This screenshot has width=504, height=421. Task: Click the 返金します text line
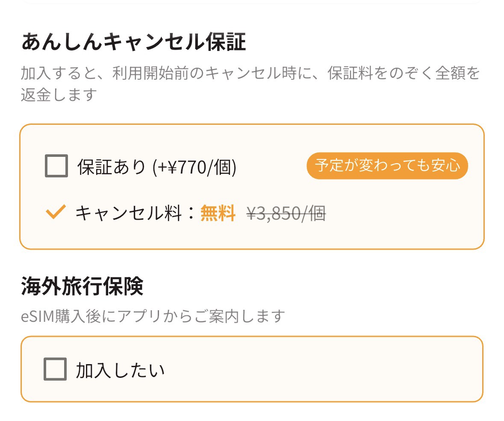(59, 94)
